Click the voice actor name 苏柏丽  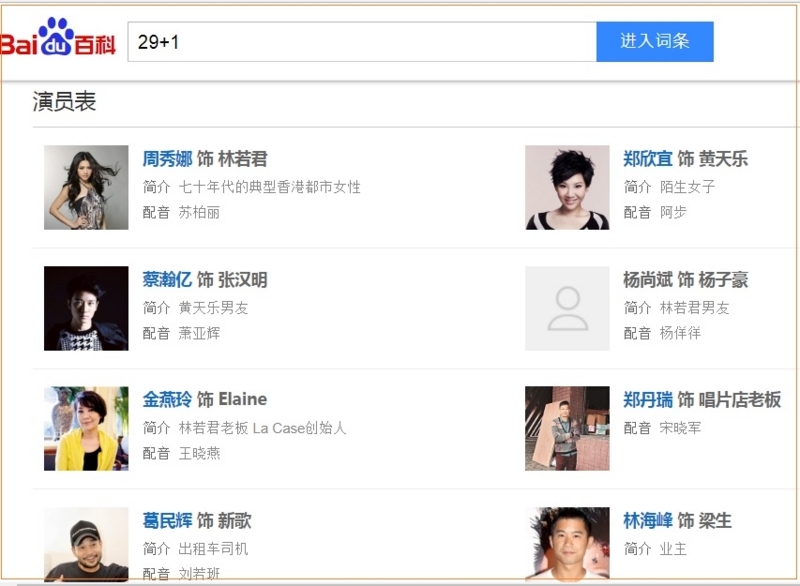click(199, 212)
